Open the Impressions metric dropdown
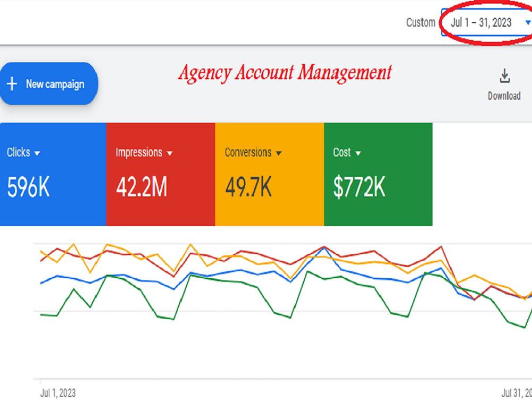This screenshot has width=532, height=399. point(144,153)
